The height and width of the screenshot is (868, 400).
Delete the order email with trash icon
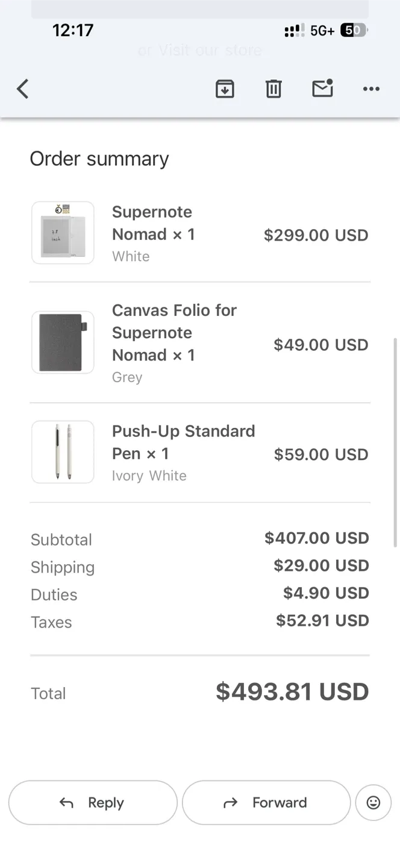point(273,89)
